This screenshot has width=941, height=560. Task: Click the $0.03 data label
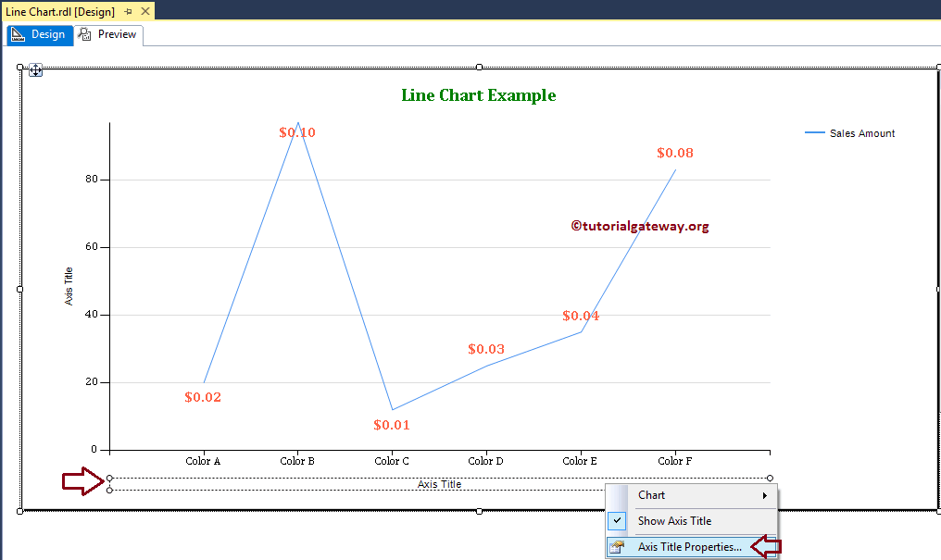[x=486, y=349]
